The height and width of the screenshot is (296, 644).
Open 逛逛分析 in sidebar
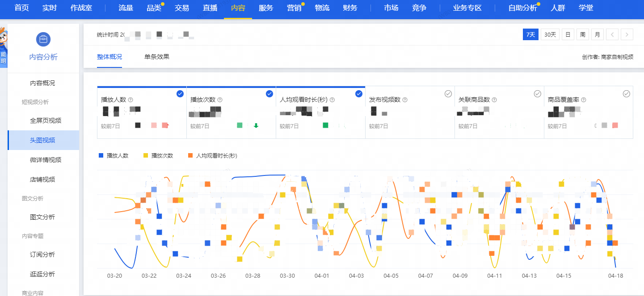42,274
